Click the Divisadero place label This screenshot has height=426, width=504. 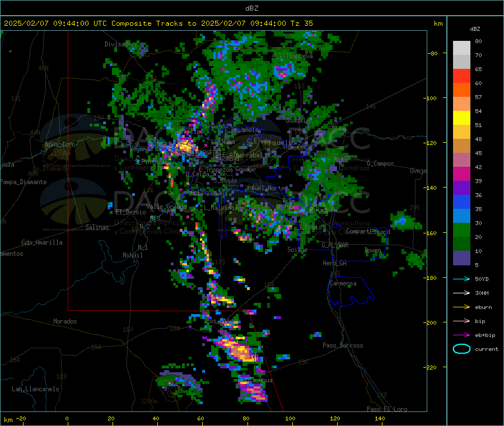pos(121,44)
